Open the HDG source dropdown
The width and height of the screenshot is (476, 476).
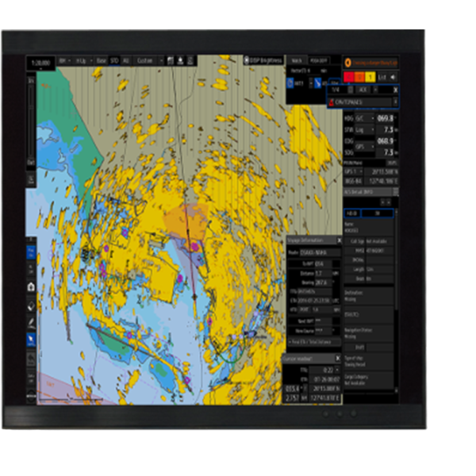(365, 118)
